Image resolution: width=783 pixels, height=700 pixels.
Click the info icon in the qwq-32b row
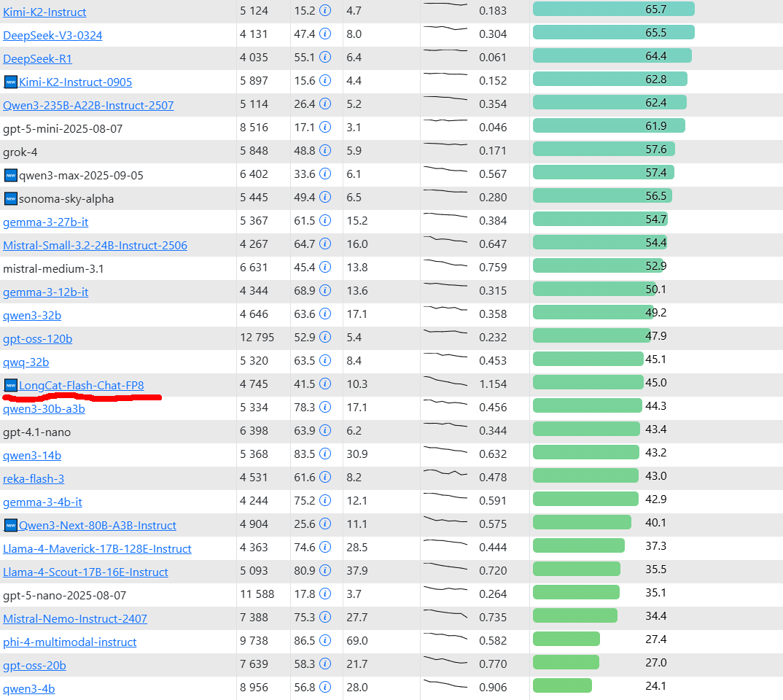(x=325, y=360)
